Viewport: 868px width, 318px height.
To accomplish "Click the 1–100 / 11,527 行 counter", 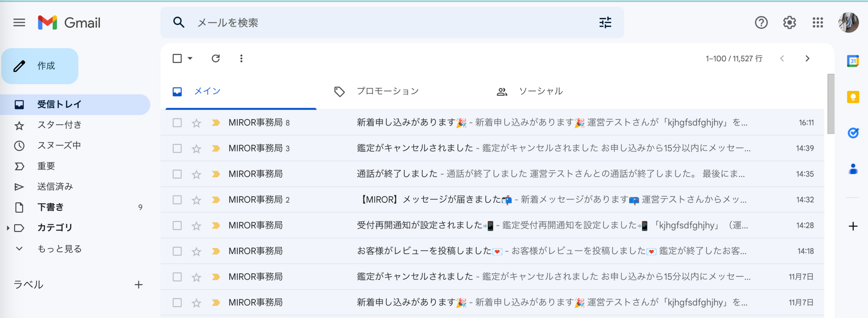I will 734,59.
